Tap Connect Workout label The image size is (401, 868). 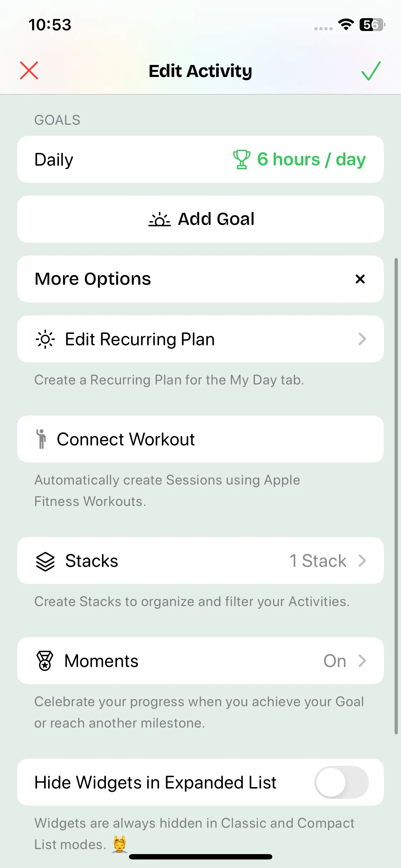(x=126, y=439)
